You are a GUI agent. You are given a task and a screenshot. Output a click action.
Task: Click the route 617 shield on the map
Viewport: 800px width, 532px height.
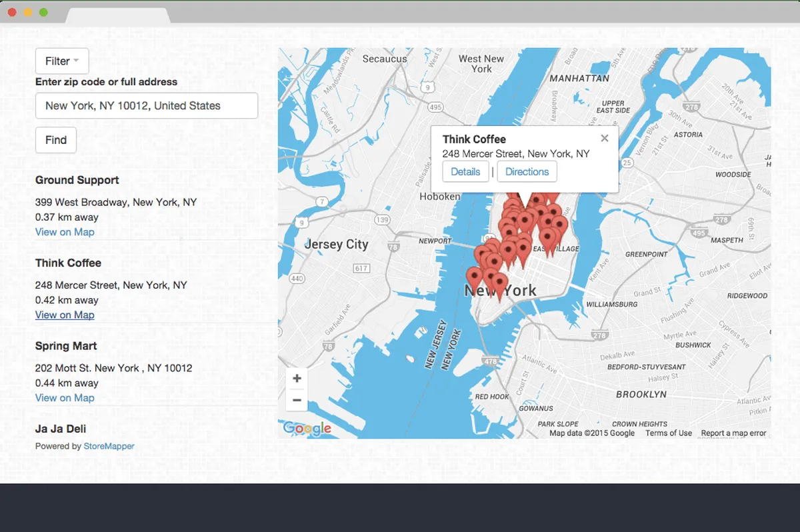361,269
